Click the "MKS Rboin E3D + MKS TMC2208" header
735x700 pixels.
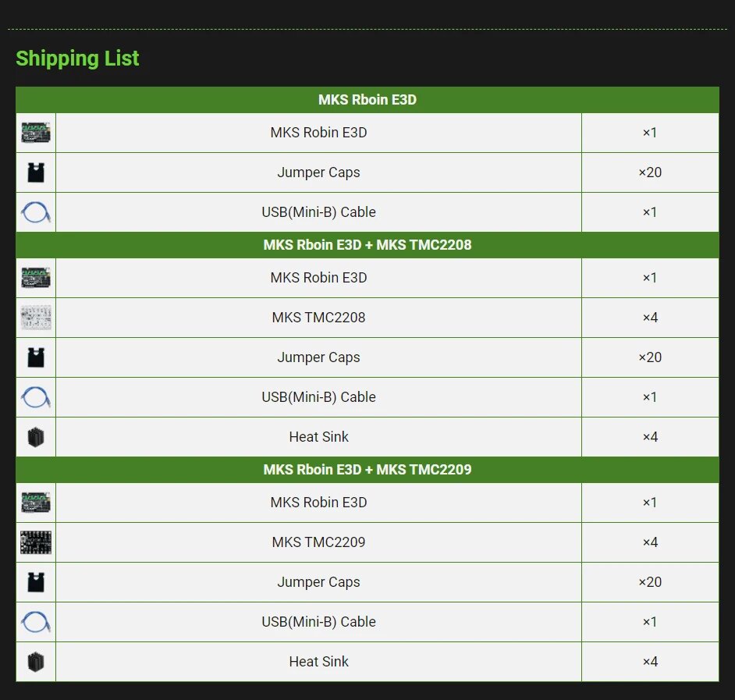point(367,245)
